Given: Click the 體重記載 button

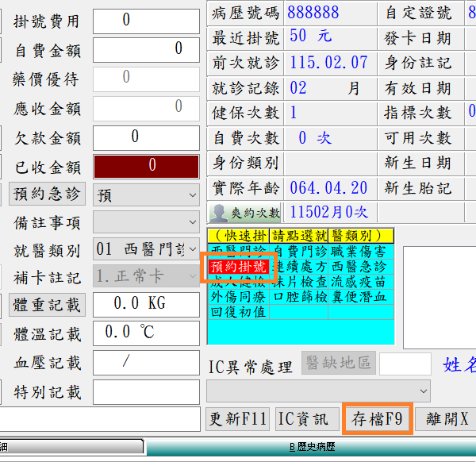Looking at the screenshot, I should [x=47, y=304].
